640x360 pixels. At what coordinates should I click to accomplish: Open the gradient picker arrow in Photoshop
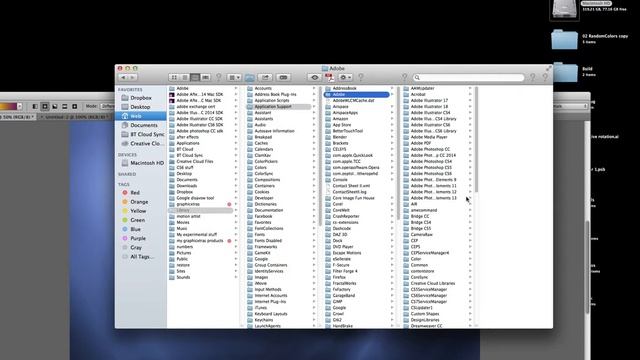[x=19, y=107]
